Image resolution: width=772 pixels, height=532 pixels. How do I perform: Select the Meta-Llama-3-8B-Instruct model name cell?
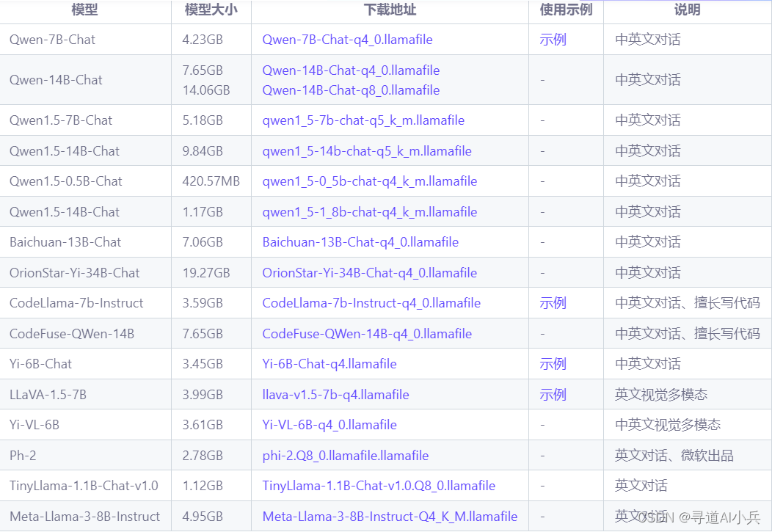pyautogui.click(x=84, y=517)
